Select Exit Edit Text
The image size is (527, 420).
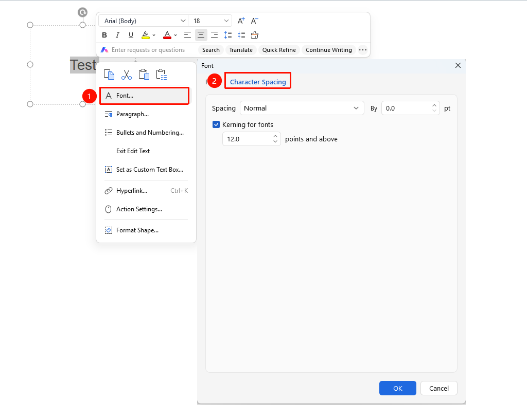(146, 151)
